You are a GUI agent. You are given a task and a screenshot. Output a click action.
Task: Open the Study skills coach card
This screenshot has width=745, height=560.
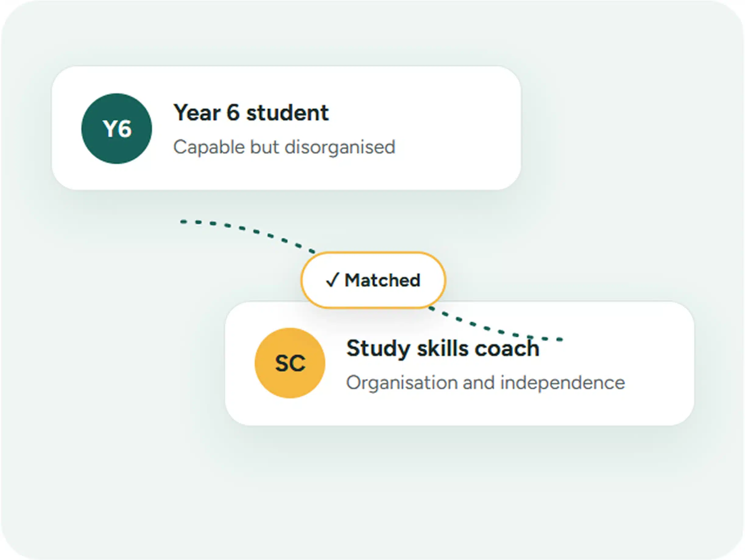pyautogui.click(x=460, y=363)
